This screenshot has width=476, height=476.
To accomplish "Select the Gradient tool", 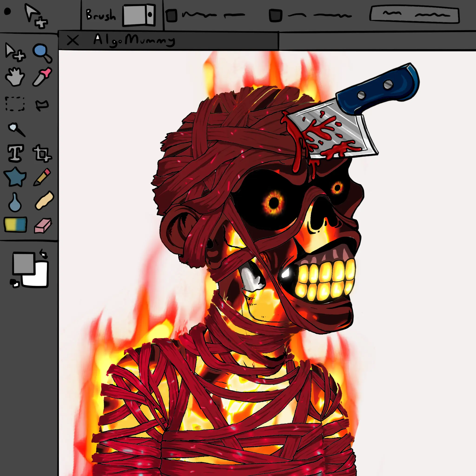I will click(16, 225).
